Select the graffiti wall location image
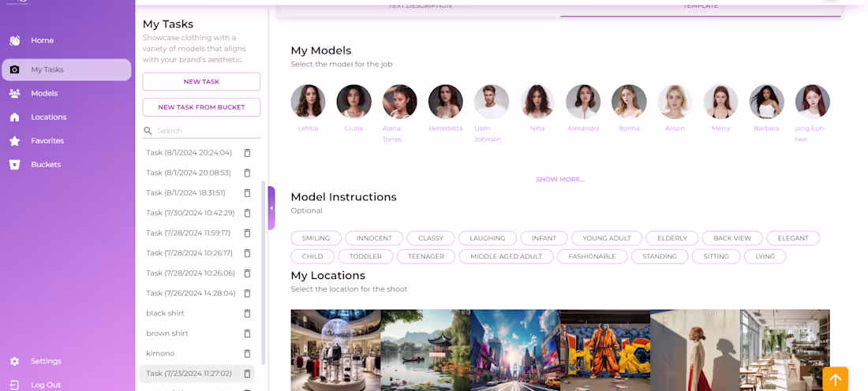 (x=605, y=350)
